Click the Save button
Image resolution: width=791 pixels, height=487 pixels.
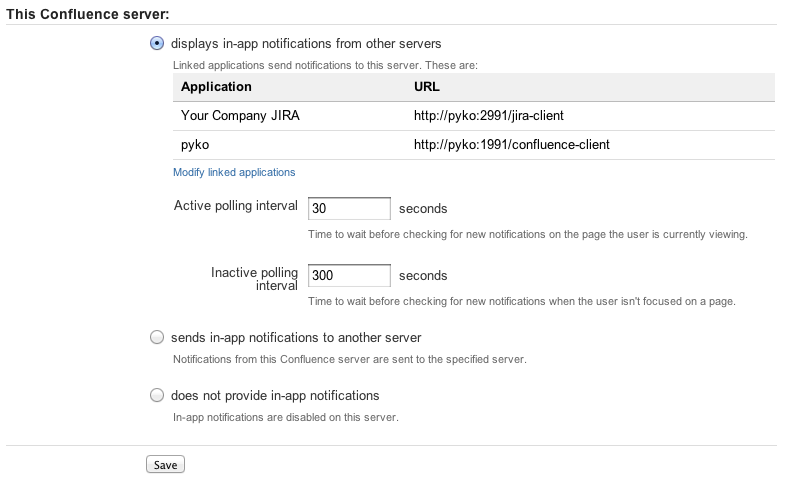165,465
